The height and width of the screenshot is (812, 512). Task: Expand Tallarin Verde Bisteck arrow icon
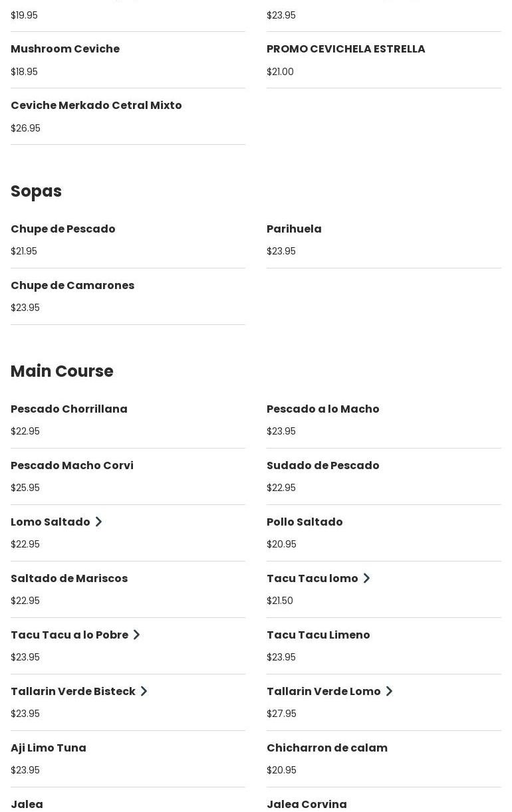click(x=144, y=692)
